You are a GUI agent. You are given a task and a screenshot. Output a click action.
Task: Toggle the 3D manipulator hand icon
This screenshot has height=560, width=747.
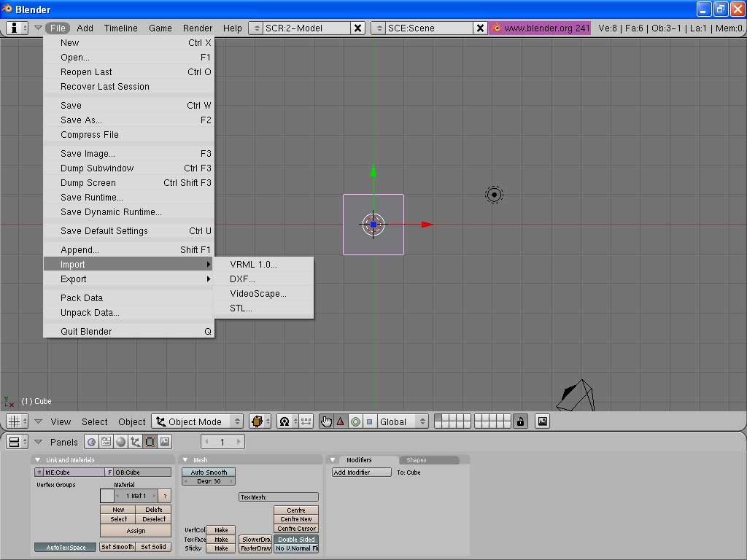tap(326, 421)
